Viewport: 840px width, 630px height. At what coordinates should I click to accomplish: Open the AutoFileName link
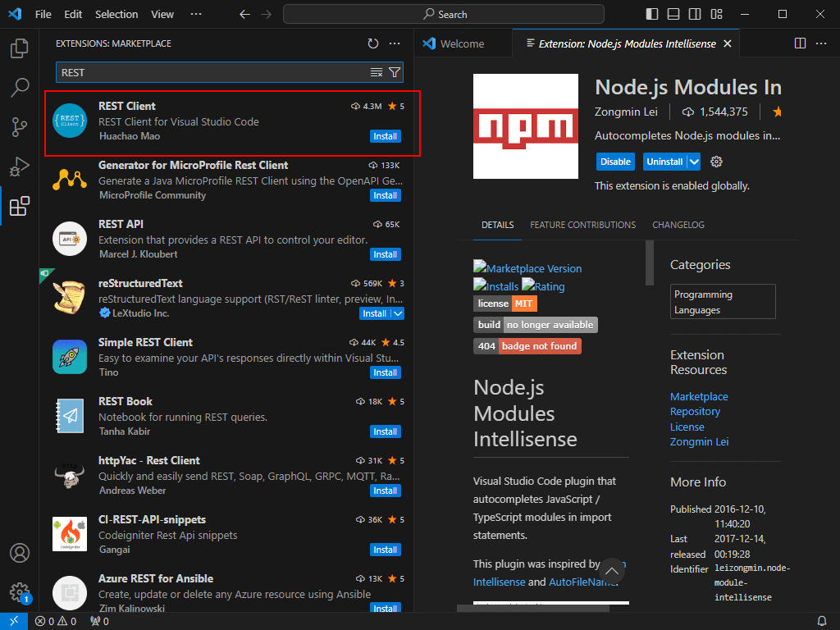point(581,582)
